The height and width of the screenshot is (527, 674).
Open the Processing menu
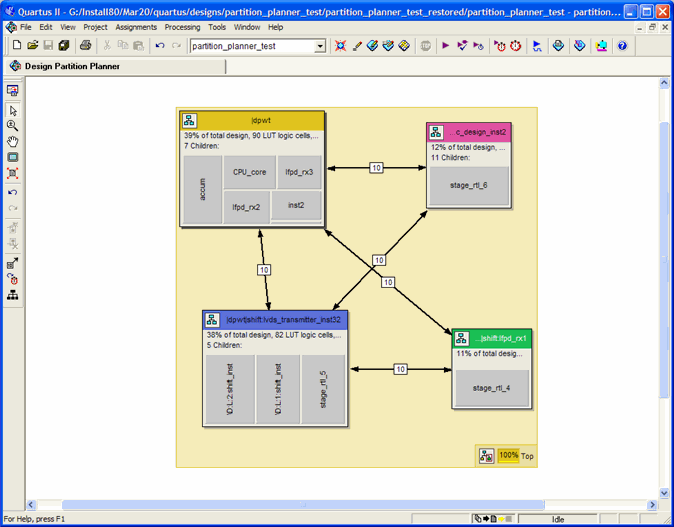point(182,27)
